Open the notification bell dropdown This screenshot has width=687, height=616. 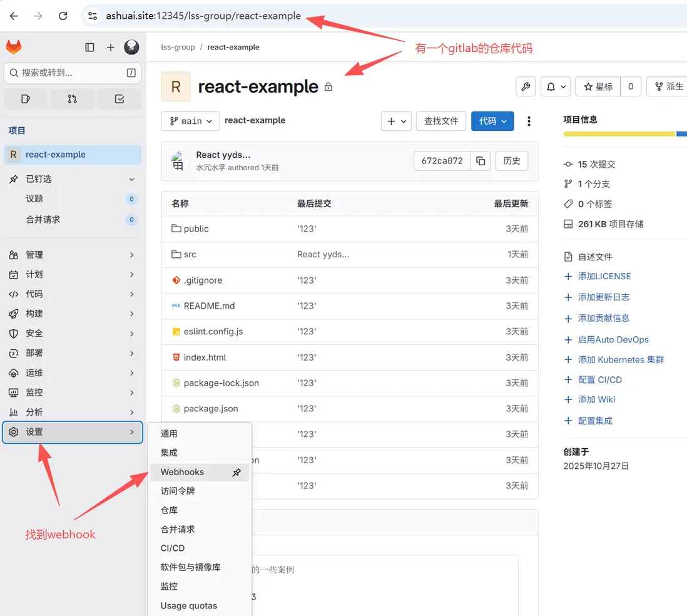click(556, 87)
